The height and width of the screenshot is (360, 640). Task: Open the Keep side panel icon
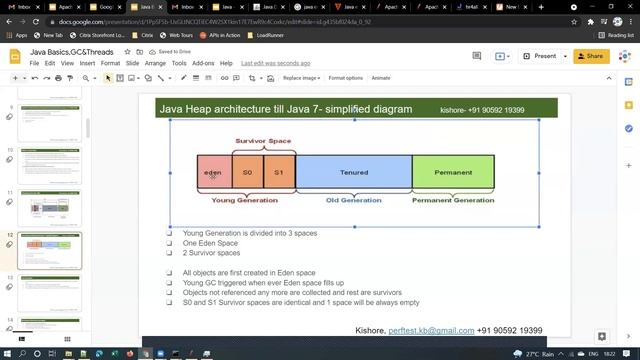pos(629,105)
